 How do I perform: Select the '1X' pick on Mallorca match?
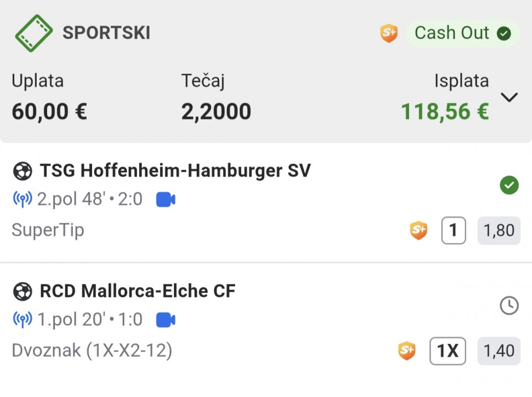coord(448,350)
